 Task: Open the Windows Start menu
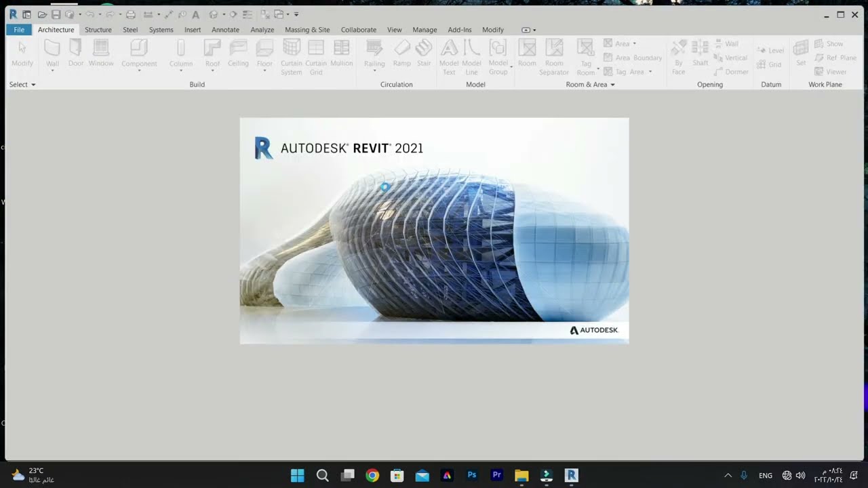point(298,475)
